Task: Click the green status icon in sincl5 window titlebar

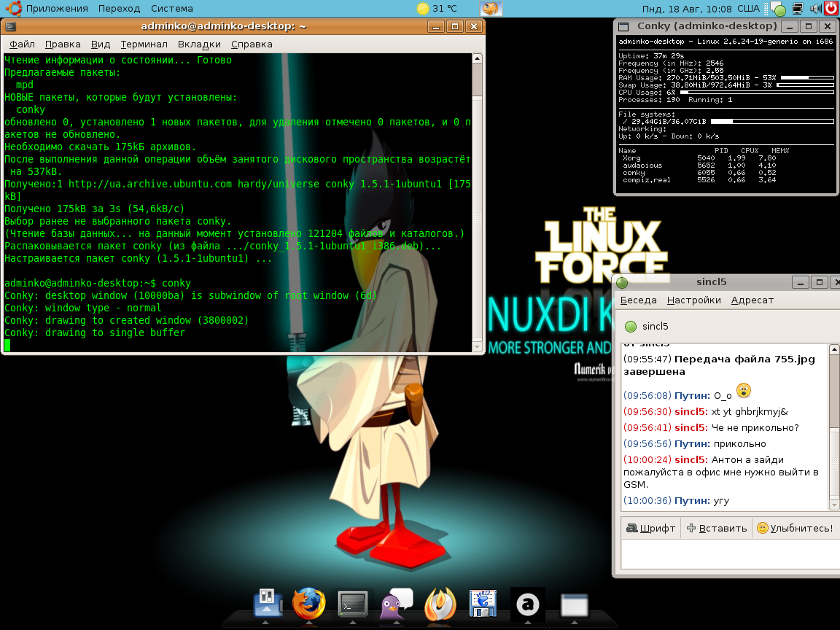Action: click(622, 282)
